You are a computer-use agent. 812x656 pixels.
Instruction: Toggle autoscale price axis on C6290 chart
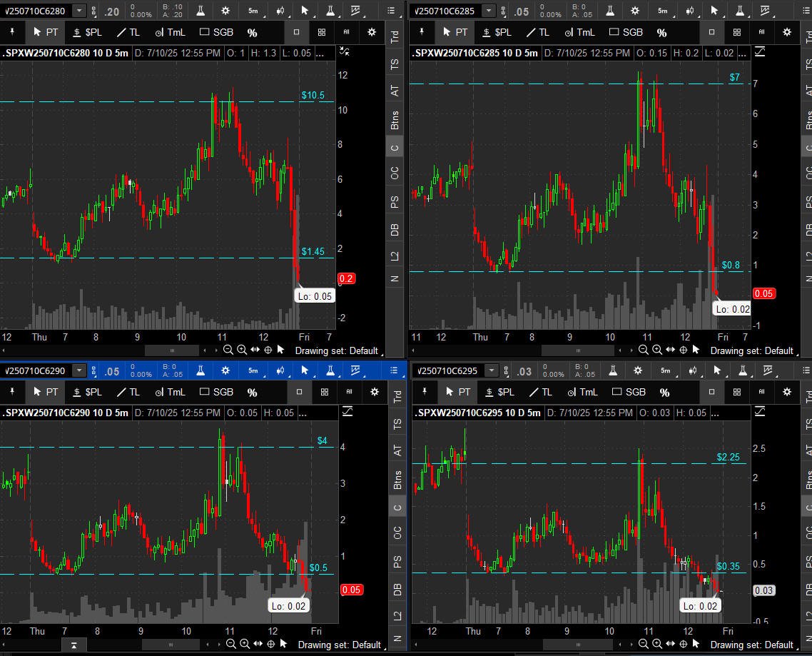click(347, 412)
